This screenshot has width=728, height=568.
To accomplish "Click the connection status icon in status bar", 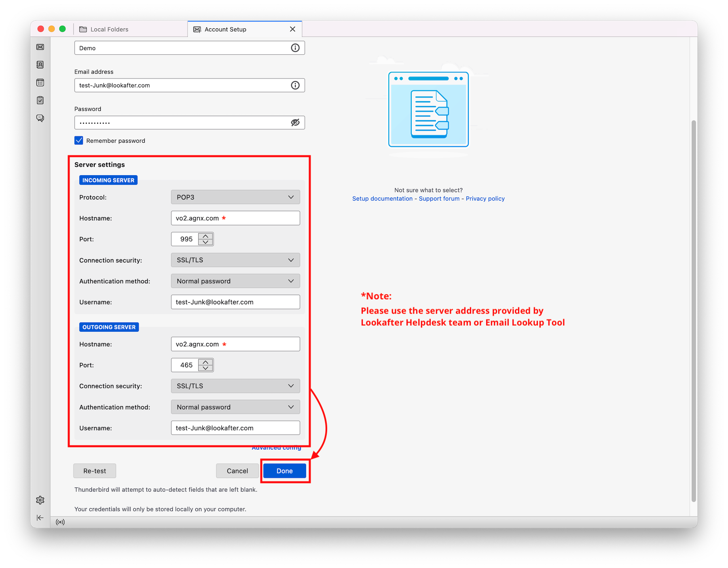I will point(60,522).
